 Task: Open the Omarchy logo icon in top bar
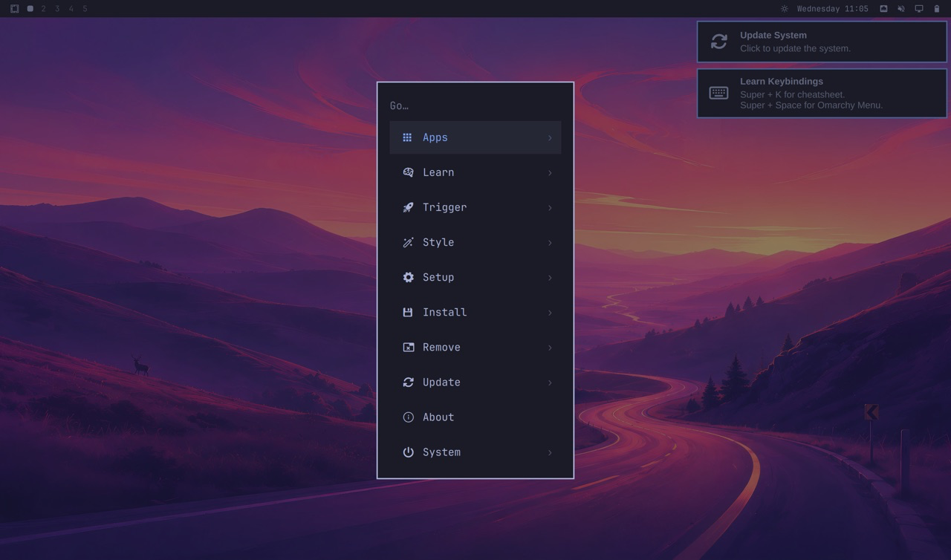(14, 9)
